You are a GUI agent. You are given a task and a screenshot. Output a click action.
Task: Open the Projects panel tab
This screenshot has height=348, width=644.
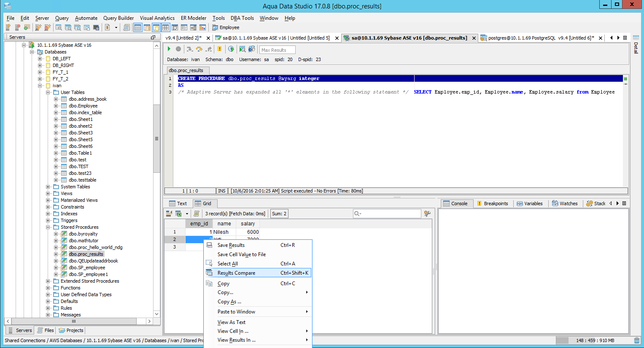click(71, 330)
